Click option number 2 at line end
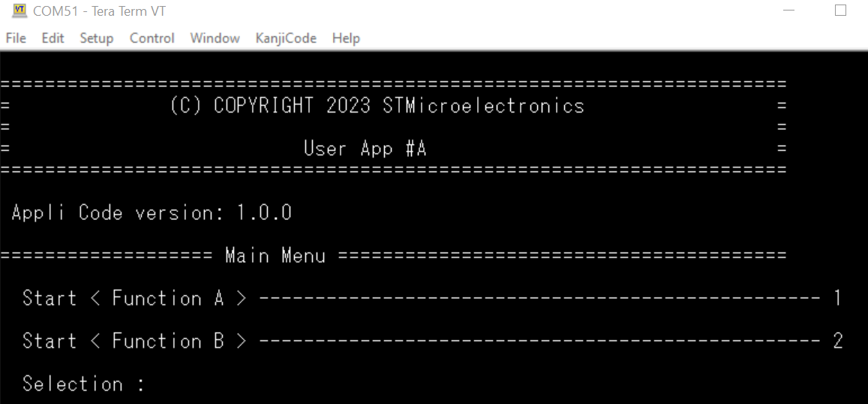The width and height of the screenshot is (868, 404). click(838, 342)
